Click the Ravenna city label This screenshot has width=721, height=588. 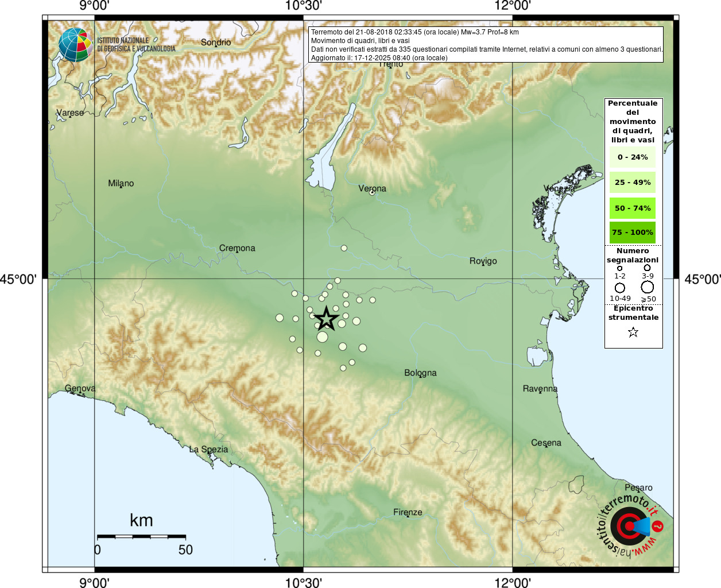pyautogui.click(x=540, y=389)
